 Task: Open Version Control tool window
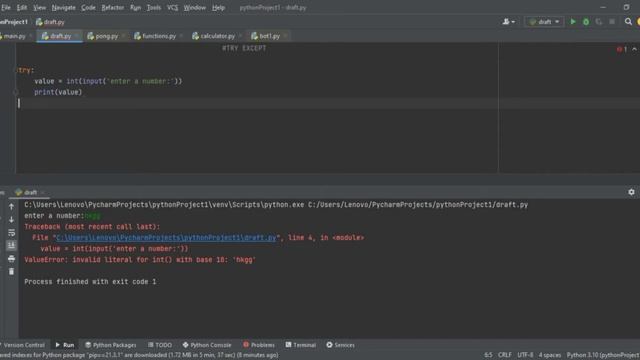point(23,345)
